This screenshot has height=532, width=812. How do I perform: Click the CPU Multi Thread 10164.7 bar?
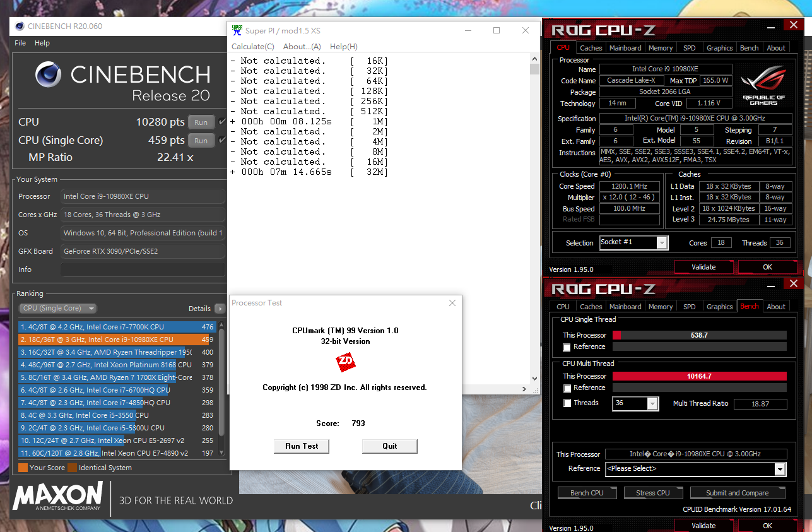coord(700,376)
